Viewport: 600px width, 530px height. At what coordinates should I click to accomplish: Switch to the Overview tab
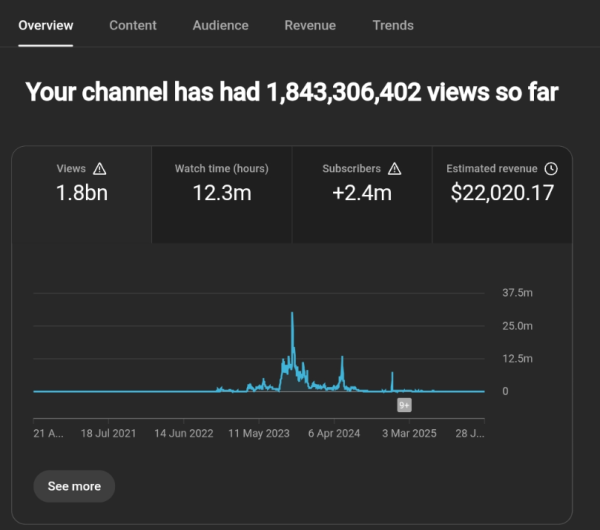coord(45,25)
